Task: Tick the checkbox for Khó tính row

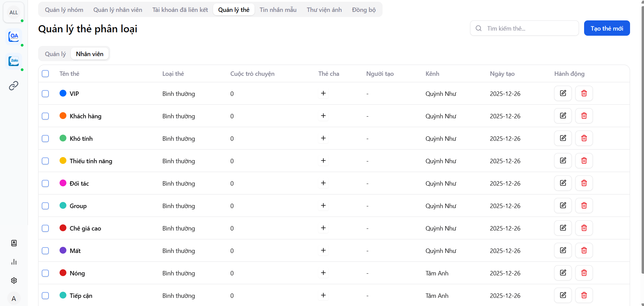Action: 45,138
